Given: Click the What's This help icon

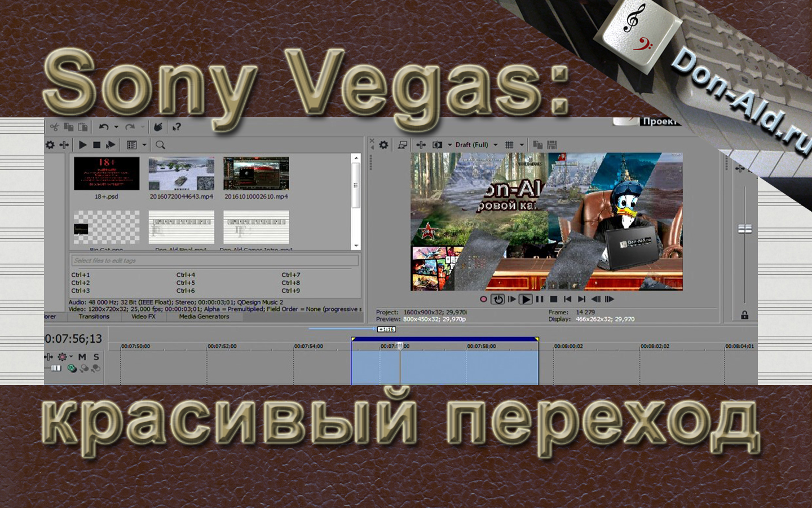Looking at the screenshot, I should coord(176,127).
